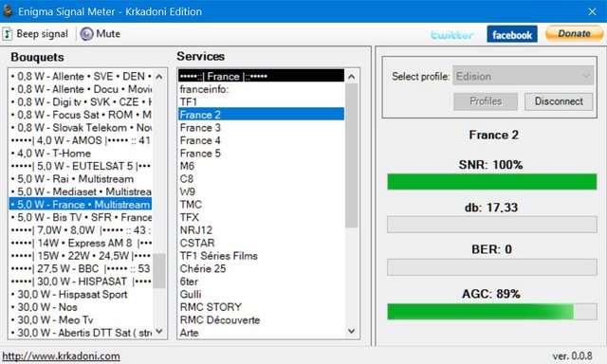Close the Enigma Signal Meter window
The width and height of the screenshot is (607, 364).
pos(592,11)
